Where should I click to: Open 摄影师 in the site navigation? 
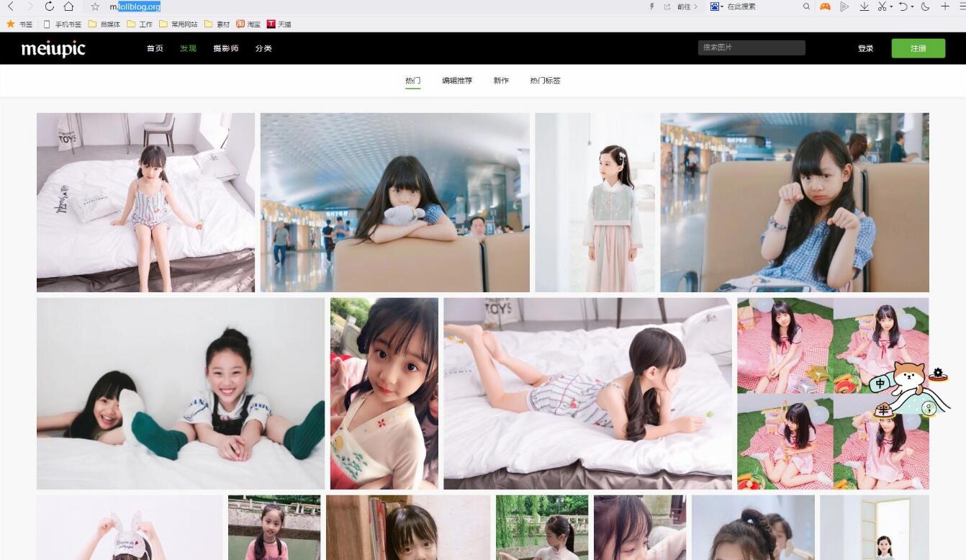[226, 48]
